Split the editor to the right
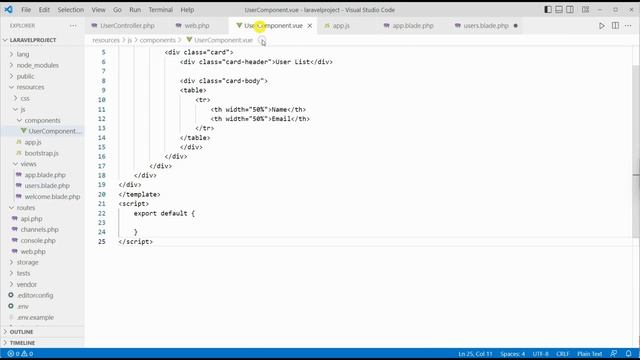 click(615, 26)
